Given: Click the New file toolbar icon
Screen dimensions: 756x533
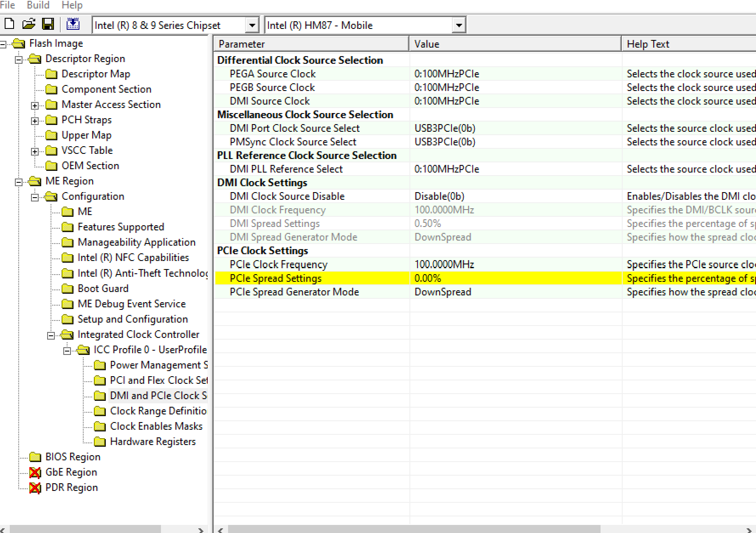Looking at the screenshot, I should click(9, 24).
